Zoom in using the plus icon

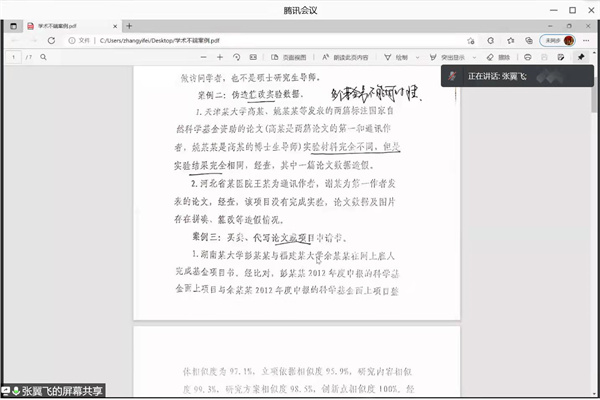point(219,57)
